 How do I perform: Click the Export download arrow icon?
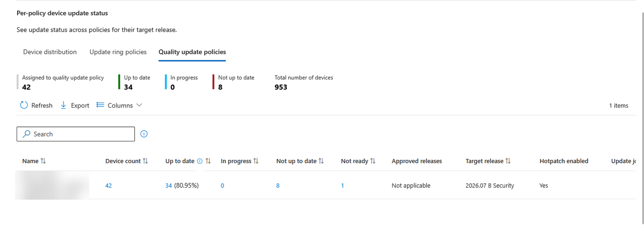click(x=63, y=105)
